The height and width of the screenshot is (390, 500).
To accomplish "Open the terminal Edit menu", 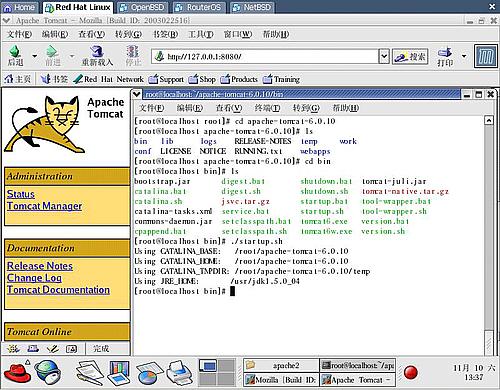I will pos(190,108).
